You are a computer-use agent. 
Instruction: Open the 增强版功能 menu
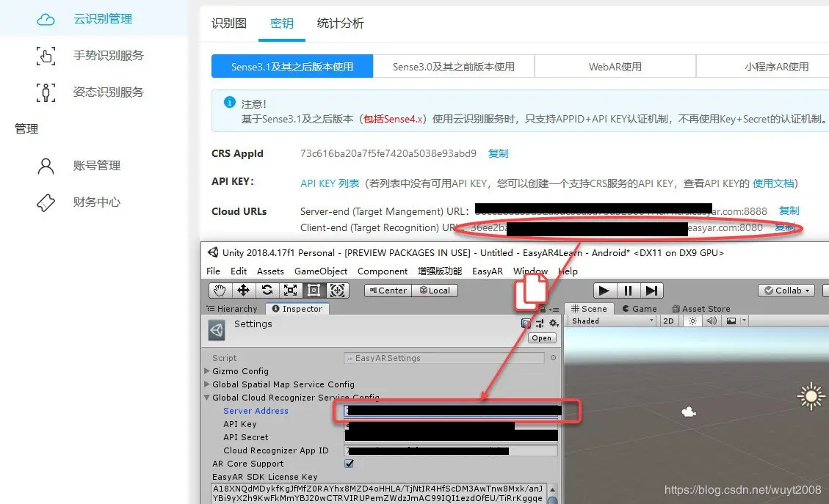[x=440, y=271]
